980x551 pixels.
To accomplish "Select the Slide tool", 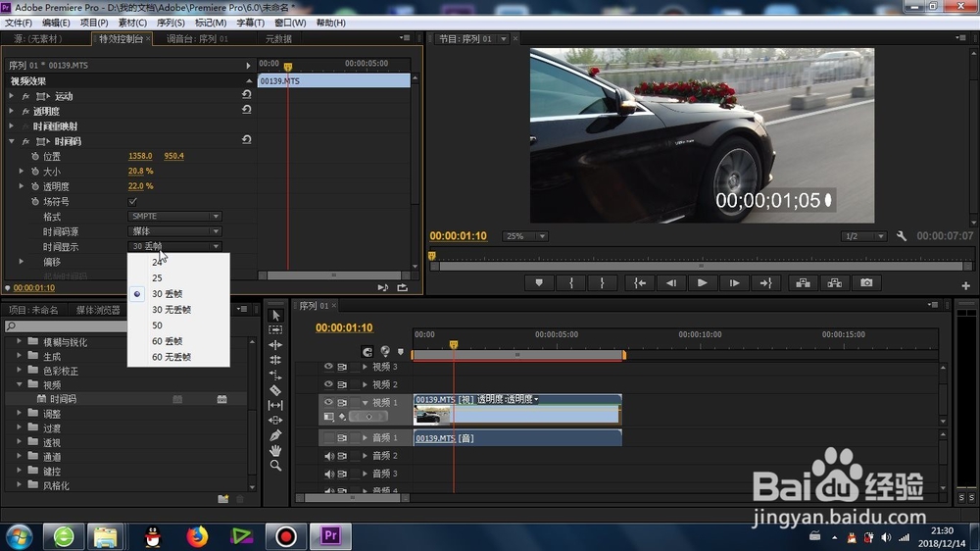I will pyautogui.click(x=275, y=421).
